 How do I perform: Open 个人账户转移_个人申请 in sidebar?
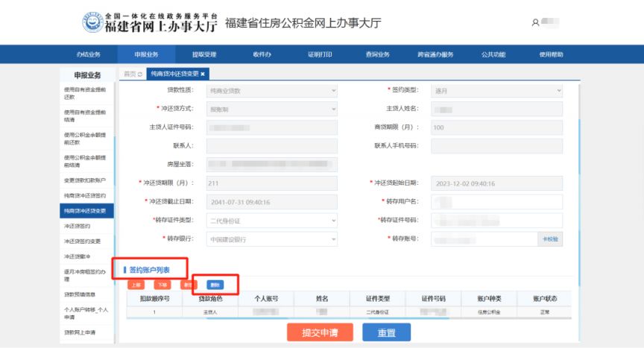point(86,313)
